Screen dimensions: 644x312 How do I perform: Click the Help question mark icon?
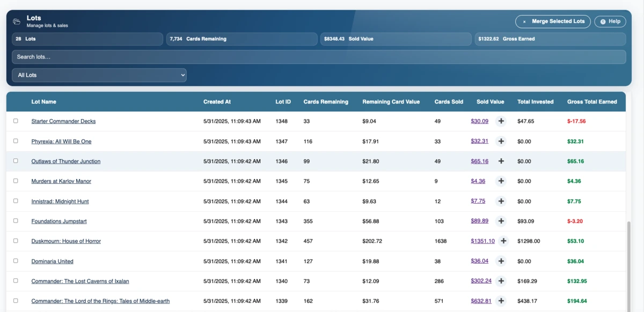click(x=603, y=21)
